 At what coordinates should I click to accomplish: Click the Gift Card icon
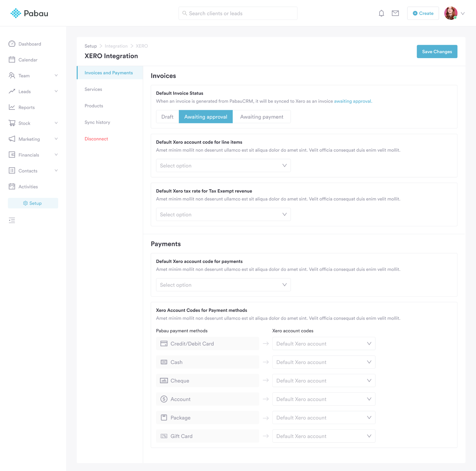point(164,436)
